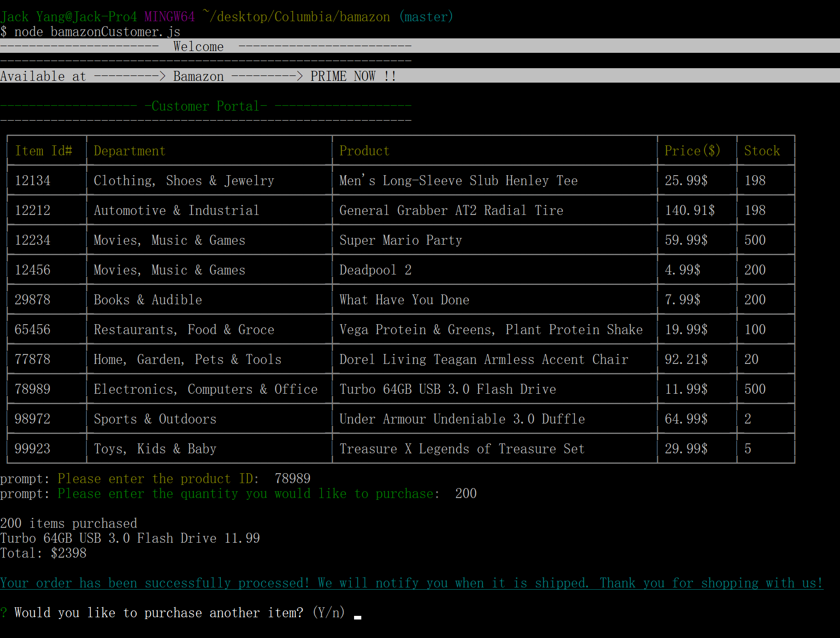
Task: Click the 'Item Id#' column header
Action: (43, 151)
